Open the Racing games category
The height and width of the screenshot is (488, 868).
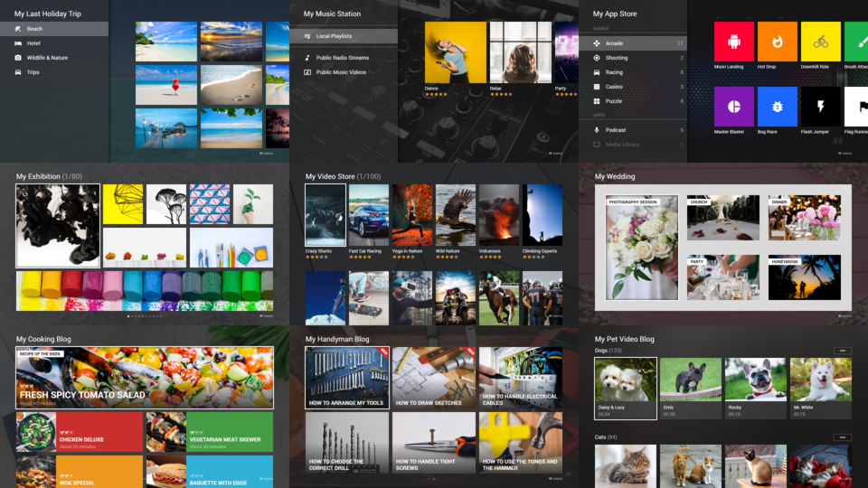point(614,72)
